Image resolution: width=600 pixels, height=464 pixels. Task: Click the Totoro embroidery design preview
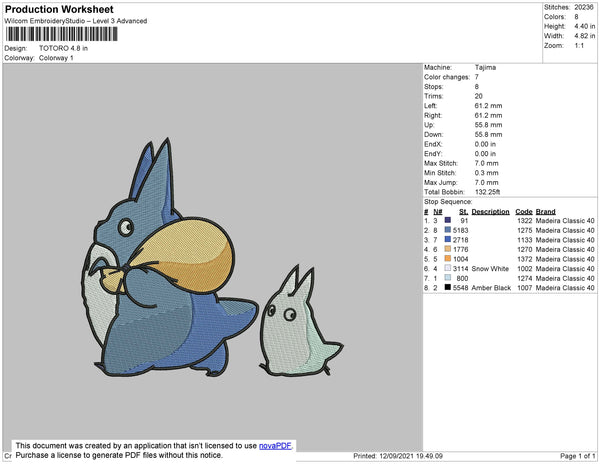(x=212, y=258)
